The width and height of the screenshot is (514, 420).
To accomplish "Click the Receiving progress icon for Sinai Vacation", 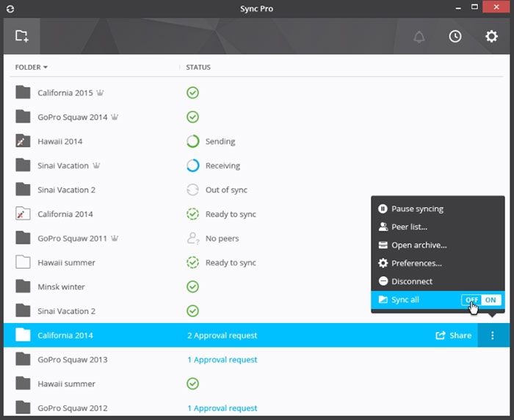I will [192, 165].
